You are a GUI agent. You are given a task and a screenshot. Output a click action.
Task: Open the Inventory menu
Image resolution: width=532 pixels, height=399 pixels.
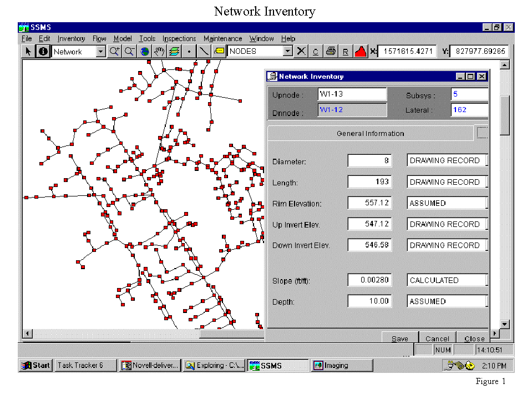[71, 39]
